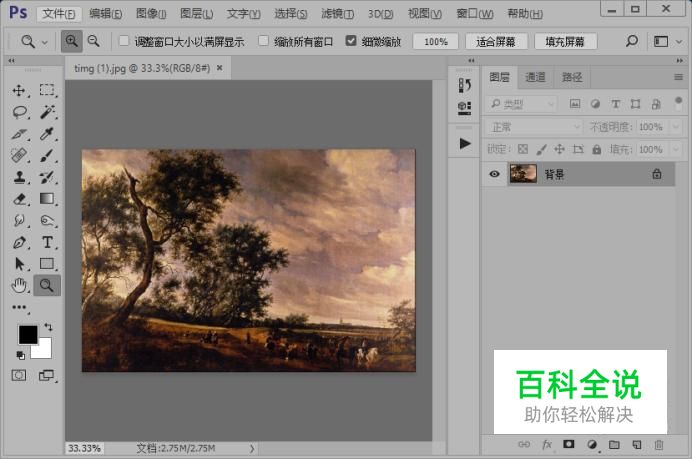Toggle type layer filter

pos(616,104)
